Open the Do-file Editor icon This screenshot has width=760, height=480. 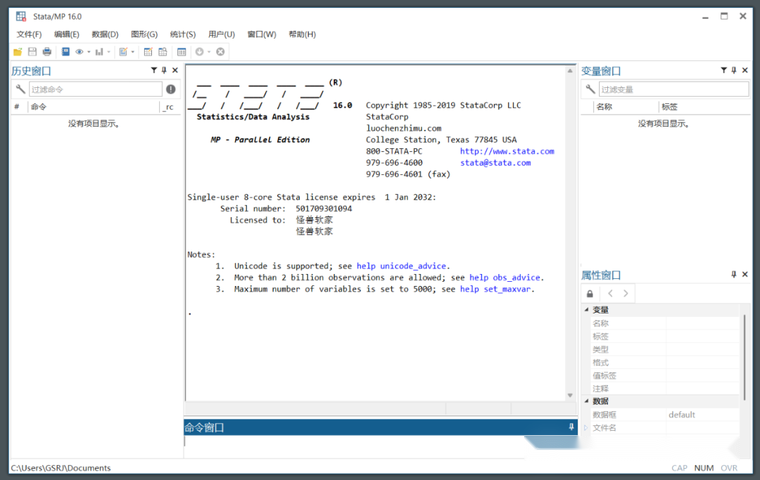pyautogui.click(x=123, y=52)
